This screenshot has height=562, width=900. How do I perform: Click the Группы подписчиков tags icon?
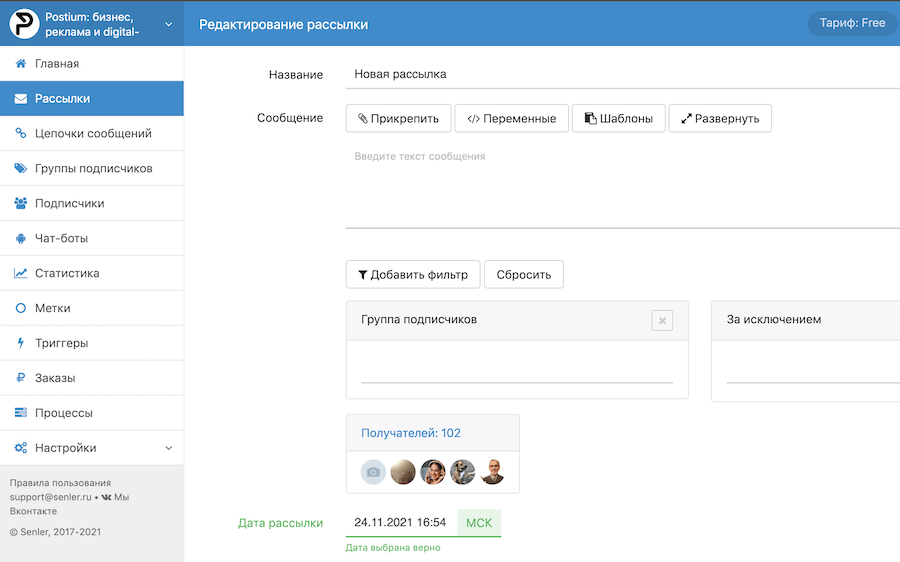coord(20,168)
